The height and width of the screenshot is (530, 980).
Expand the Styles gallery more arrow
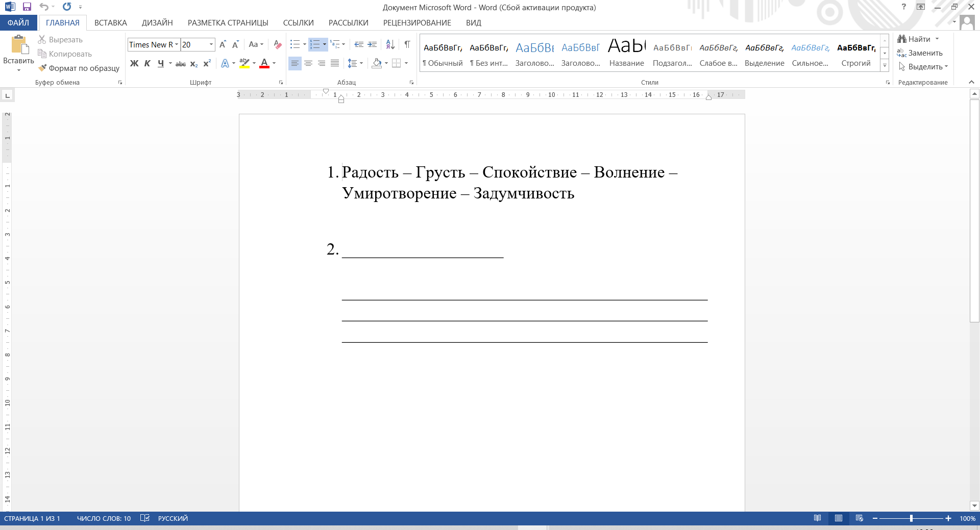tap(885, 65)
